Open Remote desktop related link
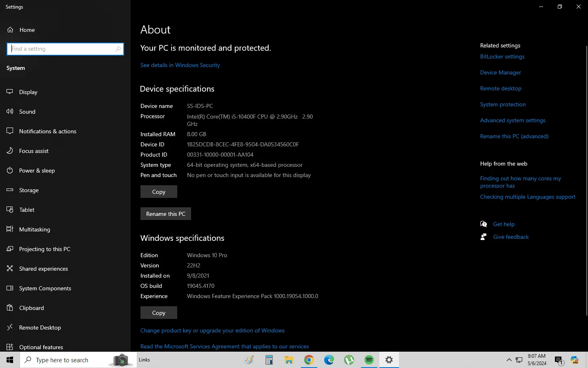The height and width of the screenshot is (368, 588). coord(501,88)
